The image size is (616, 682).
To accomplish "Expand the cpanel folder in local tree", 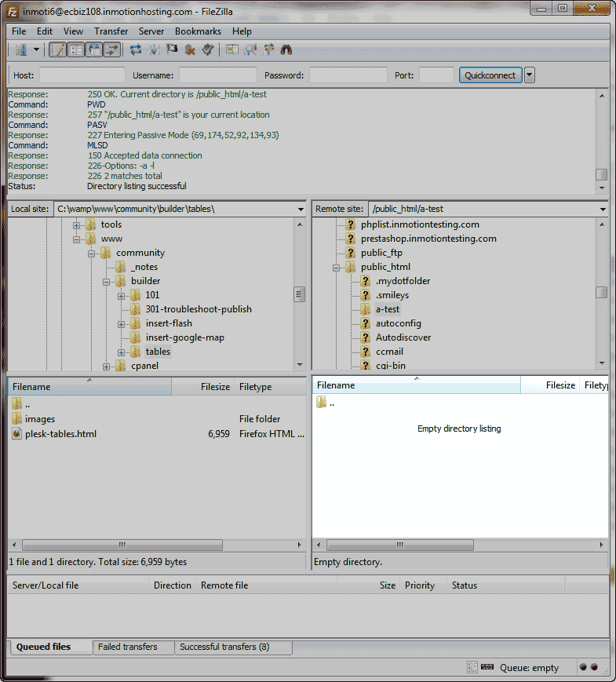I will point(108,367).
